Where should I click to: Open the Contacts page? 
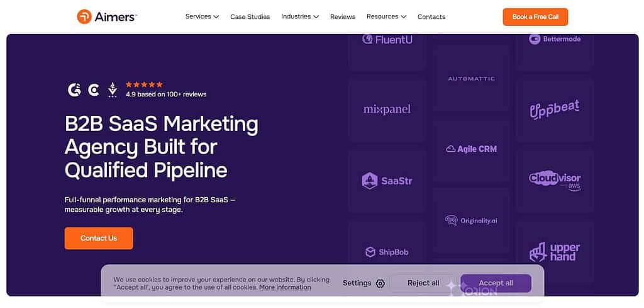[x=431, y=17]
